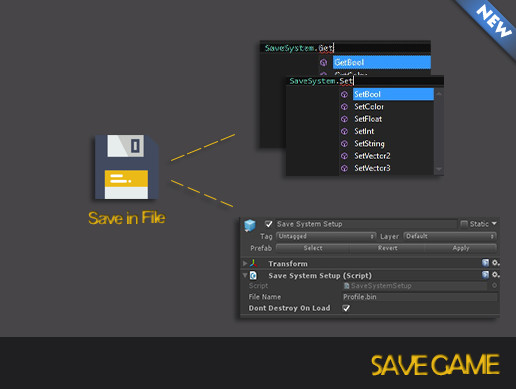This screenshot has width=516, height=389.
Task: Click the 'Save in File' caption
Action: tap(127, 218)
